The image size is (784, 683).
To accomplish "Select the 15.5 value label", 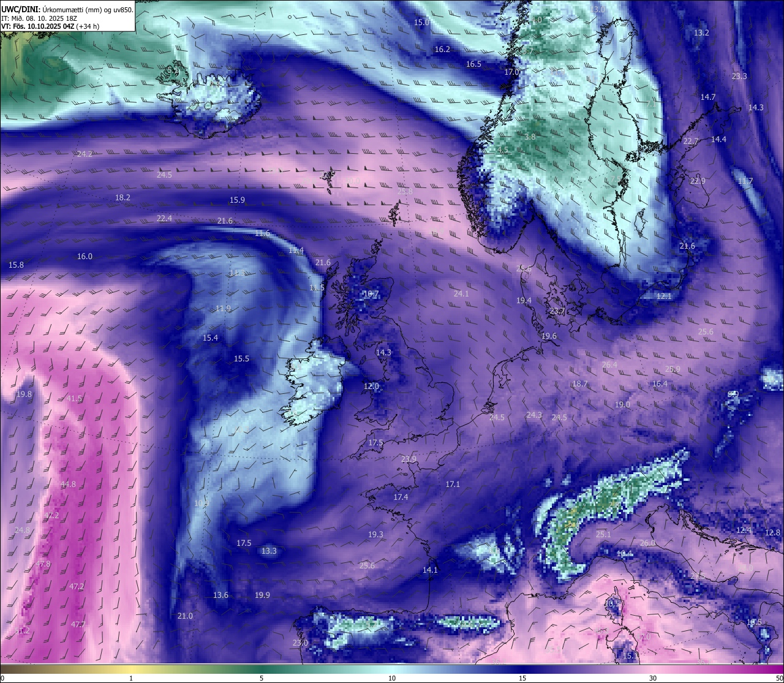I will [x=241, y=358].
